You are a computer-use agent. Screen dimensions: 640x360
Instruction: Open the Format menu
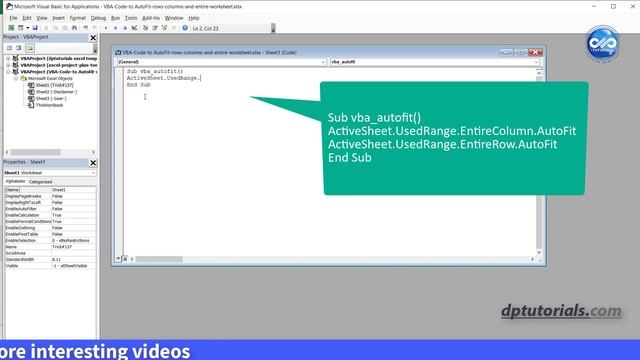[78, 18]
